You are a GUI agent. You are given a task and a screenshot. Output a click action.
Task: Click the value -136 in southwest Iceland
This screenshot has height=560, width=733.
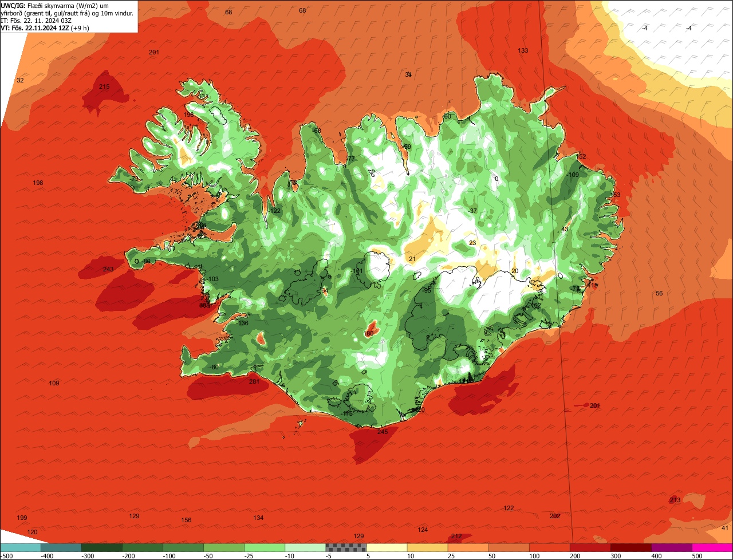click(x=243, y=324)
